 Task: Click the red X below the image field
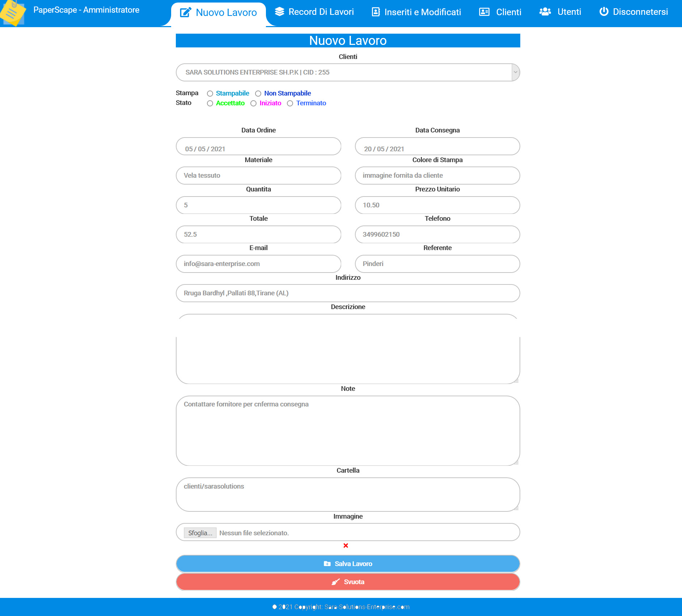[346, 545]
